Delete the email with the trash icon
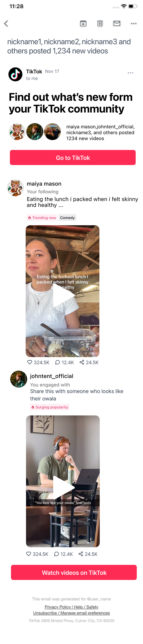 [100, 24]
